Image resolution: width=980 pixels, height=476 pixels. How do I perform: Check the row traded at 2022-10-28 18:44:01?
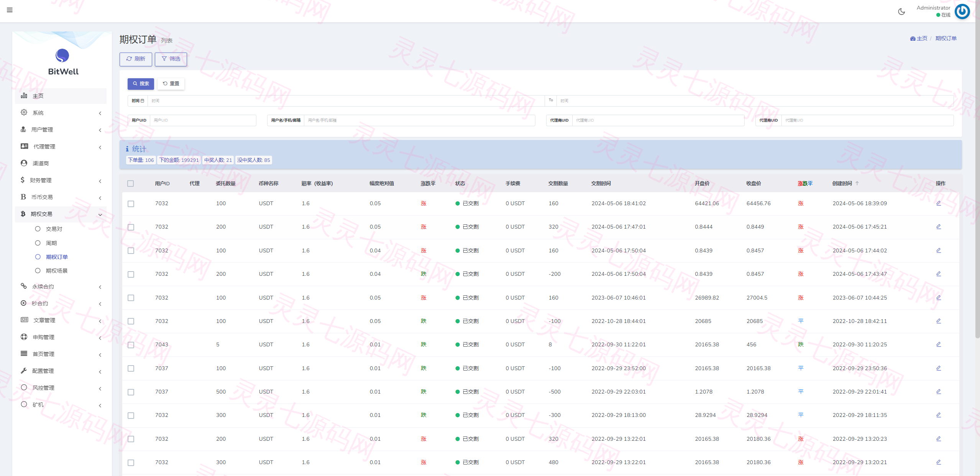click(x=131, y=321)
